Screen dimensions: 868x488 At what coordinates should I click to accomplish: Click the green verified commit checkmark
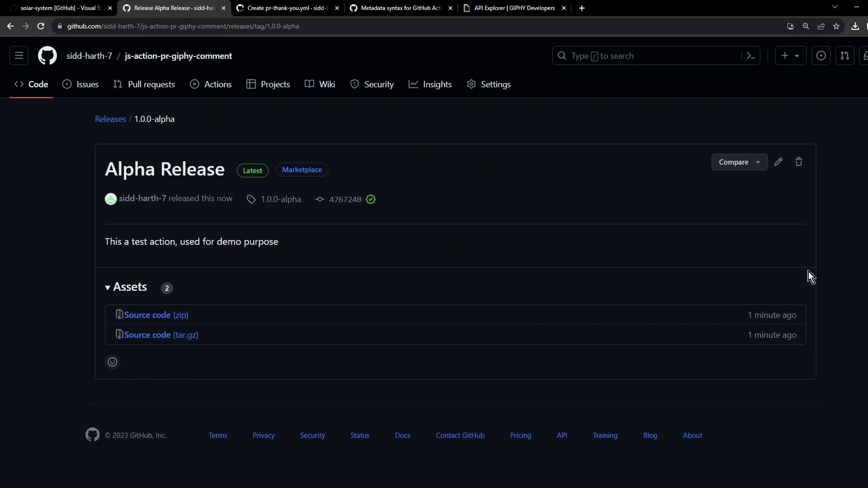371,199
